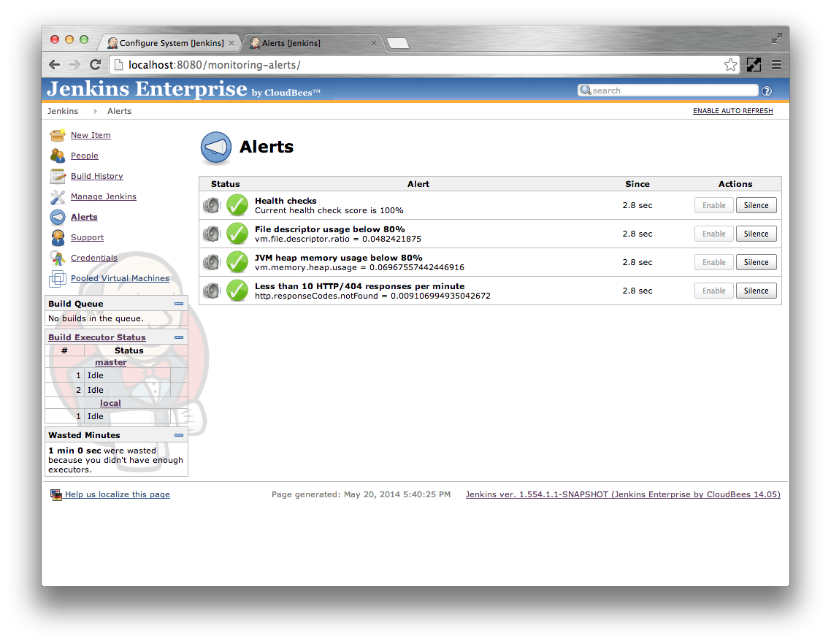Click Enable for Health checks alert
The image size is (831, 644).
(x=714, y=205)
